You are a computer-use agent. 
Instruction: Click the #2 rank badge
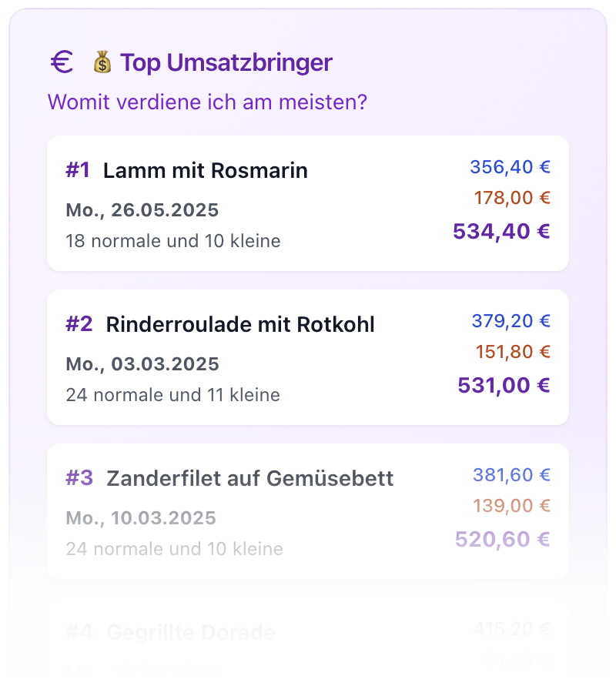coord(79,325)
